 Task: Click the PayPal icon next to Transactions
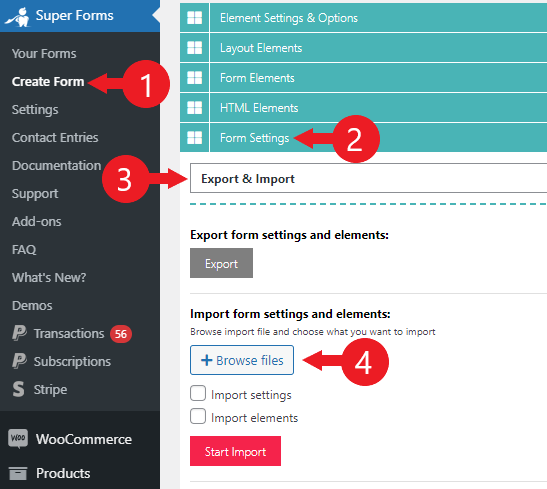pos(19,333)
